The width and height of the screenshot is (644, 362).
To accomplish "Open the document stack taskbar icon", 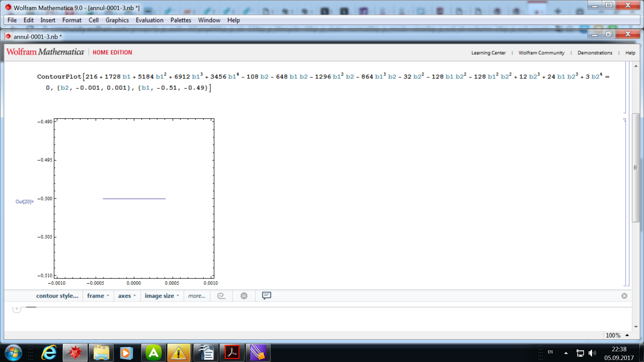I will 206,353.
